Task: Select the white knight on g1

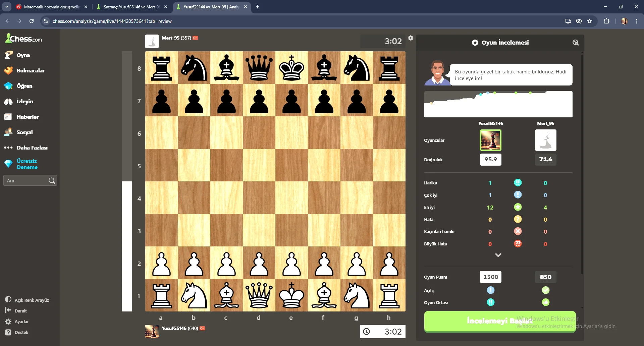Action: (x=357, y=295)
